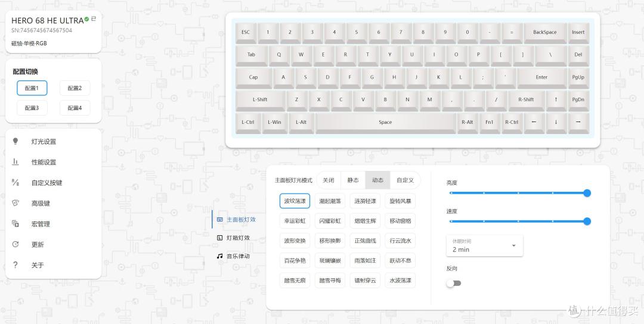Select the PgDn key
The image size is (644, 324).
click(x=578, y=101)
